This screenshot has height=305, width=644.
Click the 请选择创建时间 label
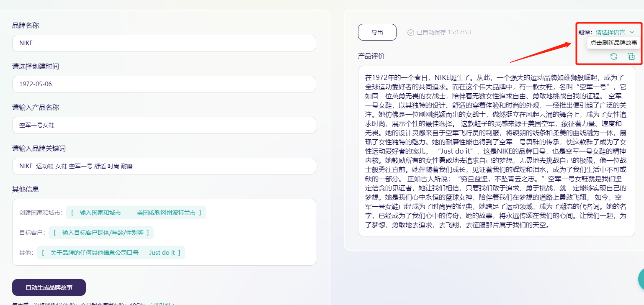(x=36, y=67)
